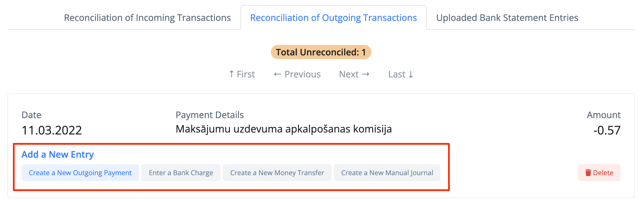Click Create a New Money Transfer
The height and width of the screenshot is (204, 644).
click(x=277, y=173)
